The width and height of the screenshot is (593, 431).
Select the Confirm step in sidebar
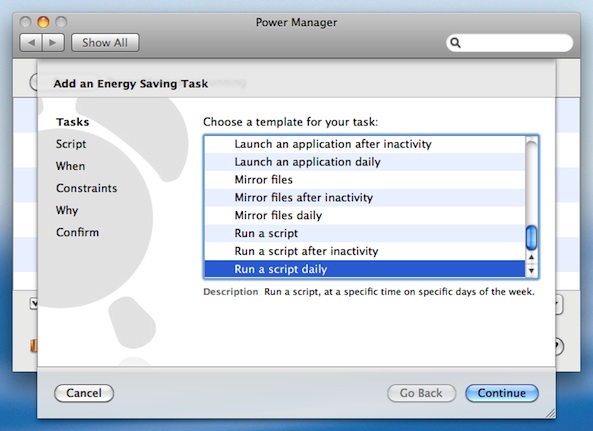(x=78, y=232)
